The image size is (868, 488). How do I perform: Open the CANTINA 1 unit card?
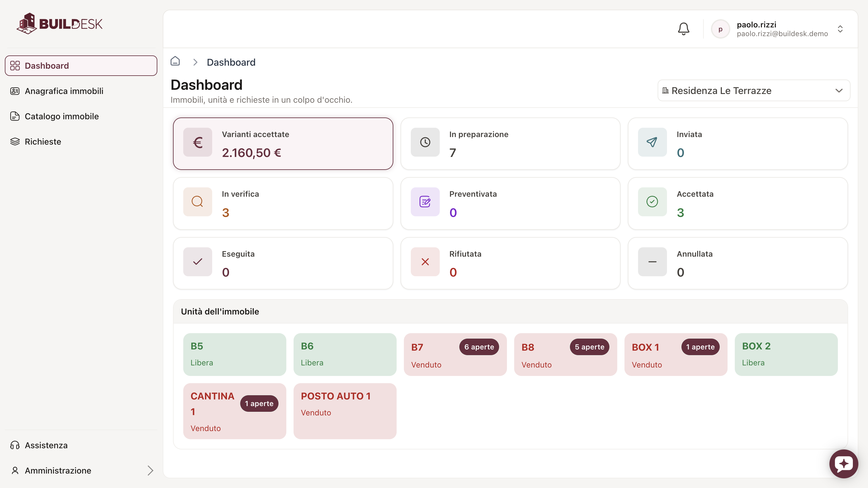pyautogui.click(x=234, y=411)
